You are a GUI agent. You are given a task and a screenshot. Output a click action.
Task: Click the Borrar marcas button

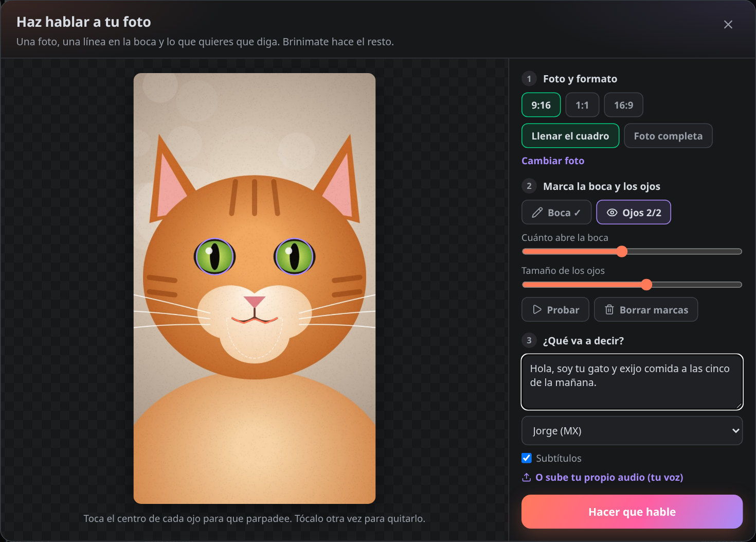646,309
